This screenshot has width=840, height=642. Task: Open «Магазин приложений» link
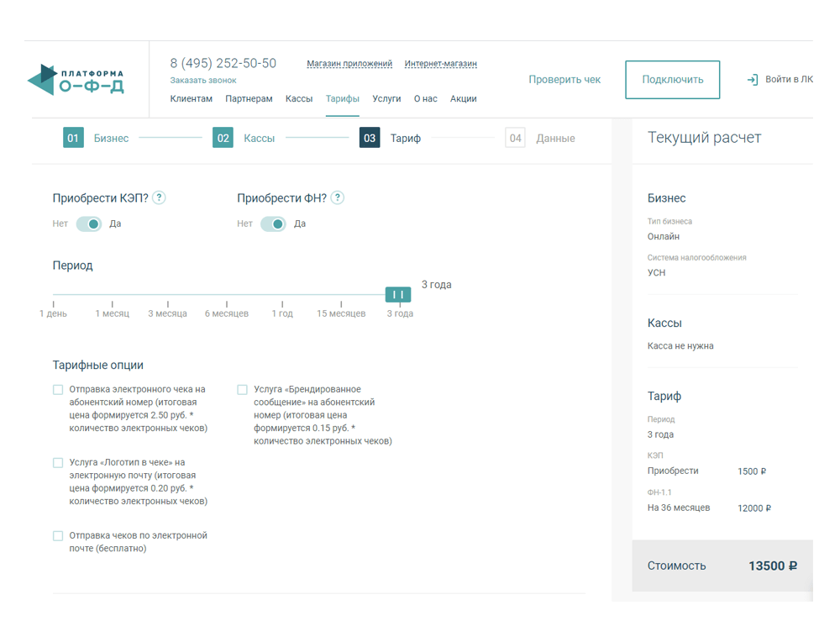click(x=349, y=63)
